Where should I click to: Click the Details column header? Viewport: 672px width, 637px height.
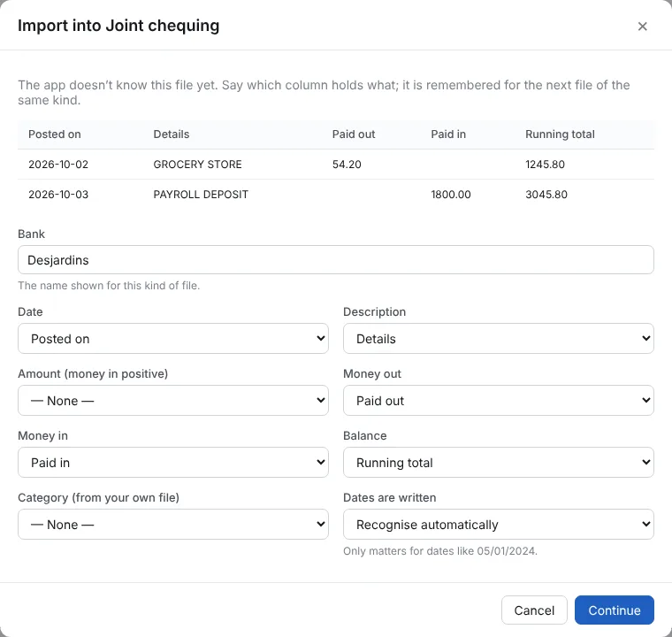[171, 134]
